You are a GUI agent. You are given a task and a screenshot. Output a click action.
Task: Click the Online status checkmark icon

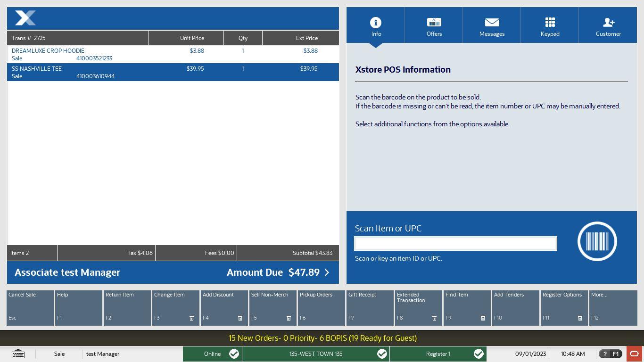234,354
